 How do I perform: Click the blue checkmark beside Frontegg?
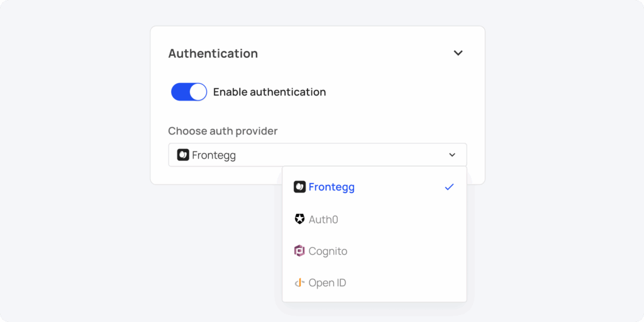(449, 187)
